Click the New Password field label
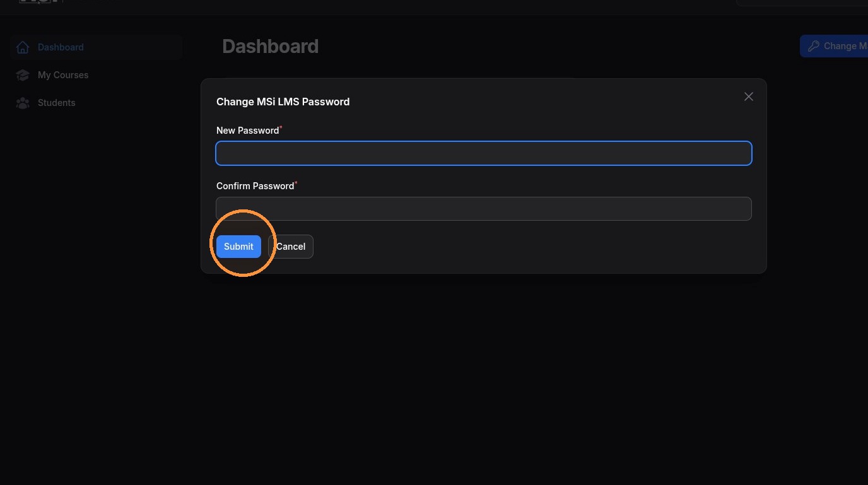 248,131
